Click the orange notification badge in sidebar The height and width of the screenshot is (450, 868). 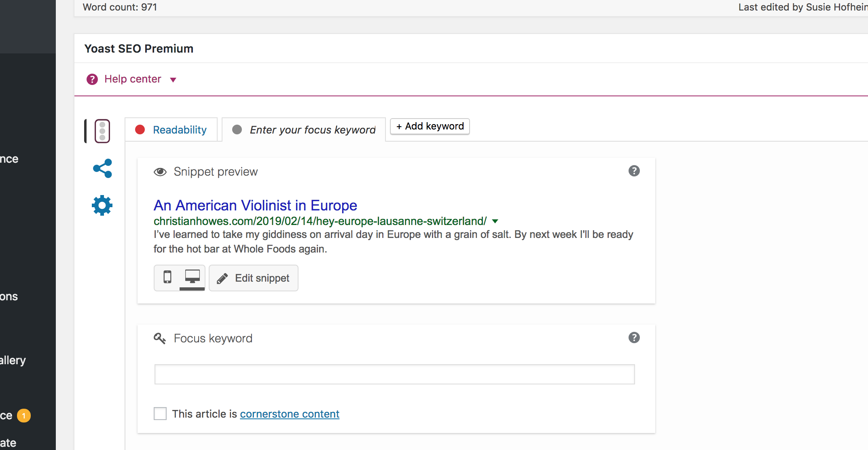pos(24,416)
